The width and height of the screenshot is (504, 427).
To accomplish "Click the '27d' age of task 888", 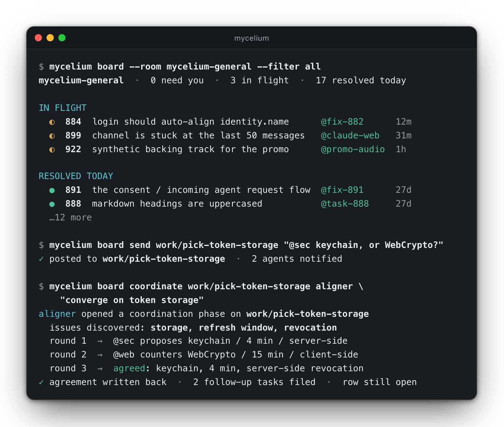I will 403,204.
